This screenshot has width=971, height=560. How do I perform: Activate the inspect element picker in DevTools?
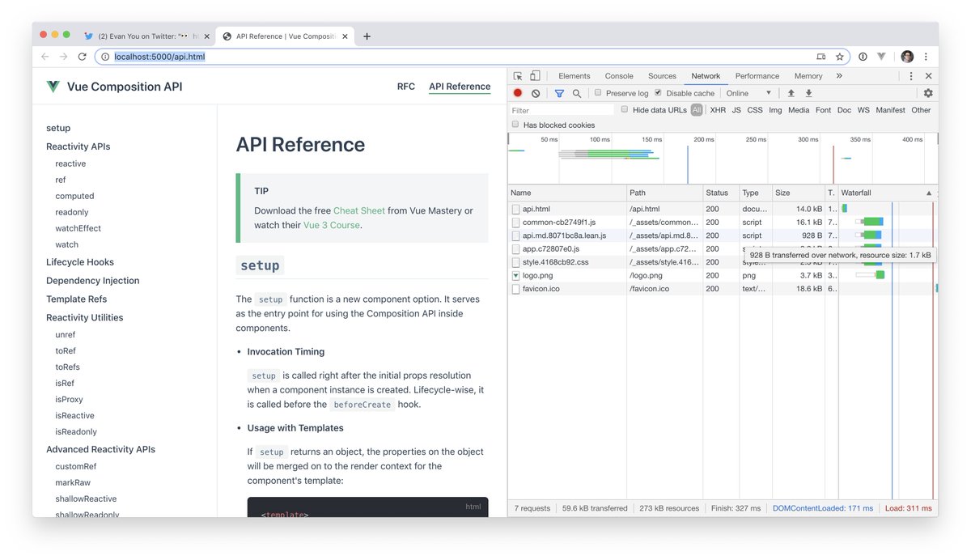[x=518, y=76]
